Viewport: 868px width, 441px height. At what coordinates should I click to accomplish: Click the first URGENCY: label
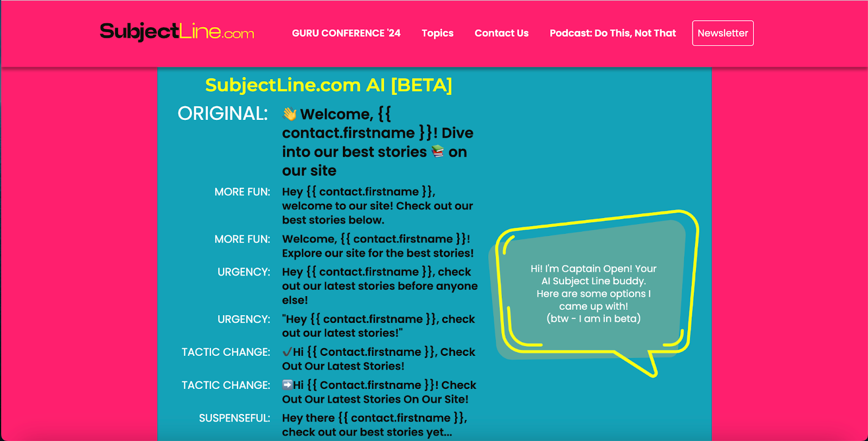[244, 272]
